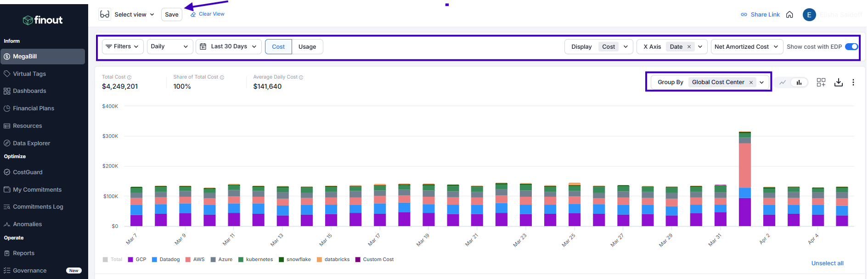This screenshot has height=279, width=868.
Task: Click the Clear View eraser icon
Action: coord(193,14)
